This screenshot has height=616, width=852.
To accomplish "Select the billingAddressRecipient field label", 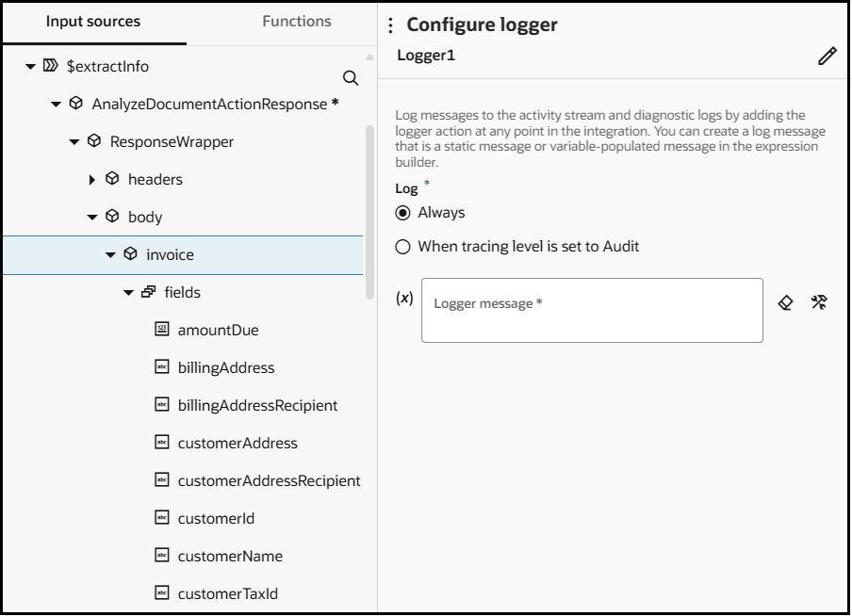I will pyautogui.click(x=257, y=405).
